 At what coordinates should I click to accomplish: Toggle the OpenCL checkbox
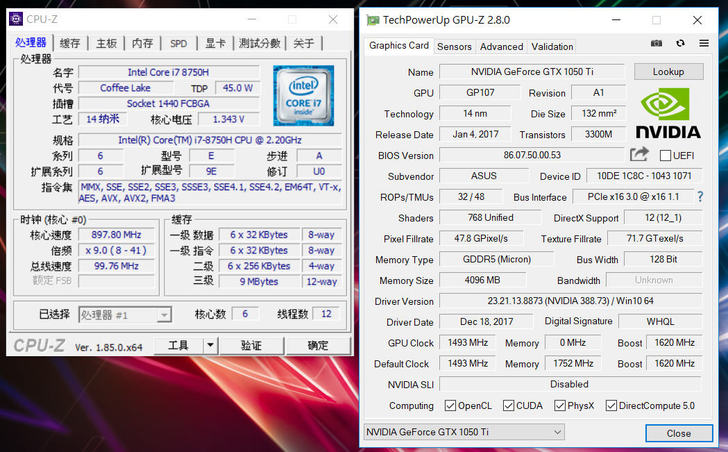pyautogui.click(x=450, y=406)
